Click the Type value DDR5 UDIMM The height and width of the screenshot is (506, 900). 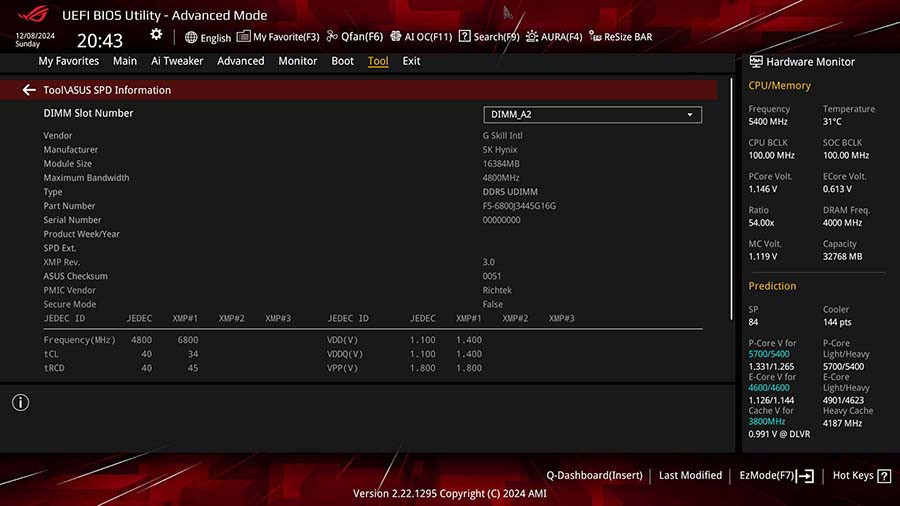pyautogui.click(x=510, y=192)
